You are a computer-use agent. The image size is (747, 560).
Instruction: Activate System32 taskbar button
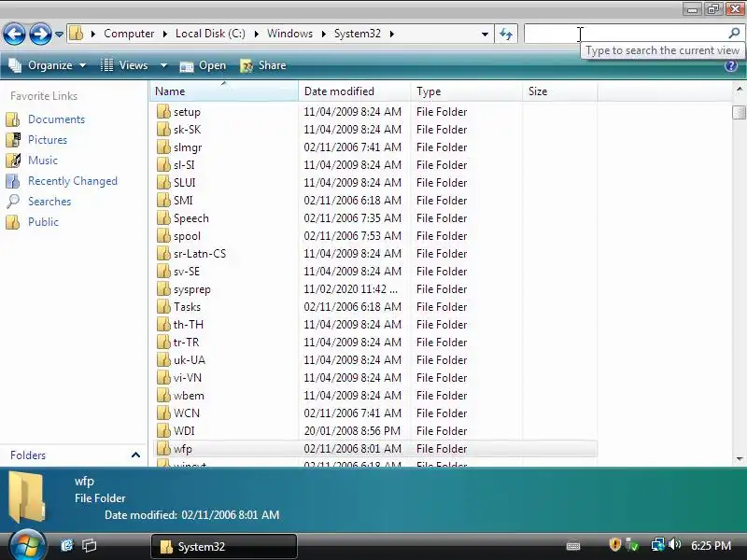click(224, 546)
